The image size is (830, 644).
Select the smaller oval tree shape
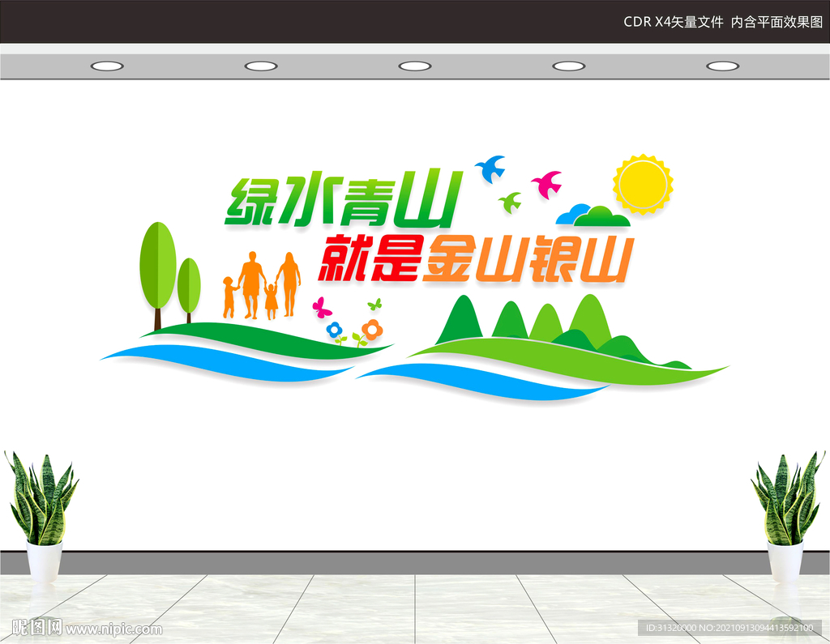click(189, 284)
